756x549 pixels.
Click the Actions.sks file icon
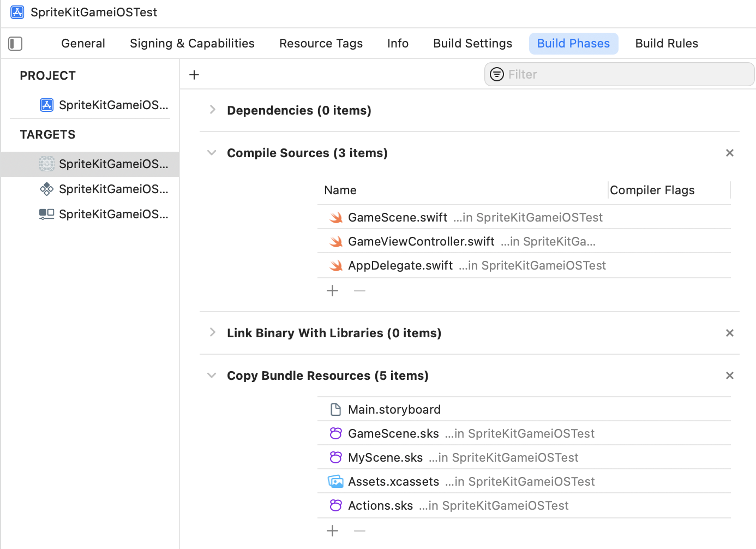(x=336, y=505)
